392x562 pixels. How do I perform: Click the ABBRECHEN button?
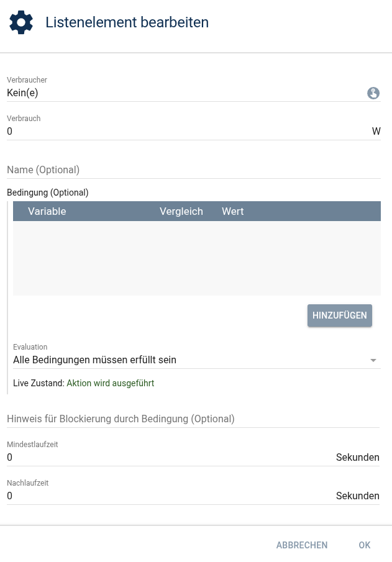[x=302, y=545]
